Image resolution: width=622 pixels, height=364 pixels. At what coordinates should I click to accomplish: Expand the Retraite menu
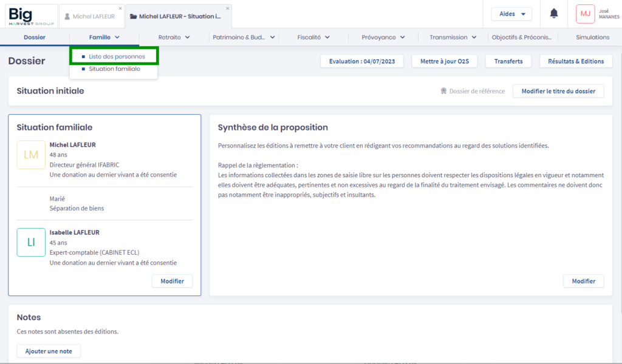174,37
